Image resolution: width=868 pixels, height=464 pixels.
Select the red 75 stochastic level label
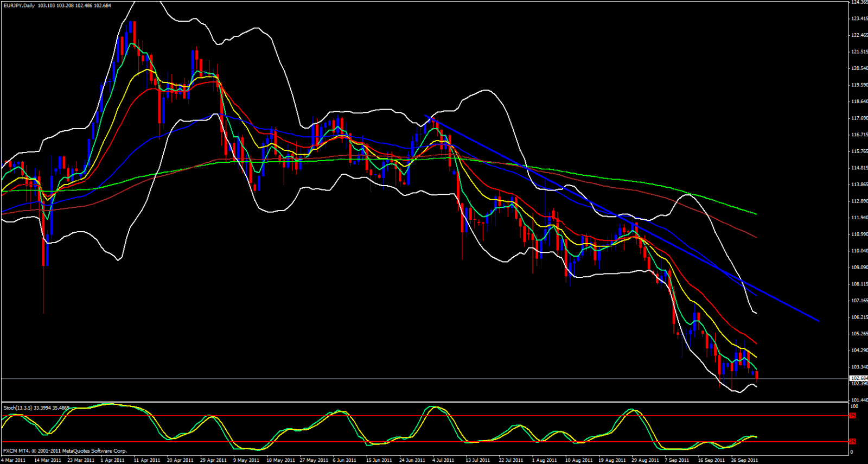pyautogui.click(x=852, y=416)
